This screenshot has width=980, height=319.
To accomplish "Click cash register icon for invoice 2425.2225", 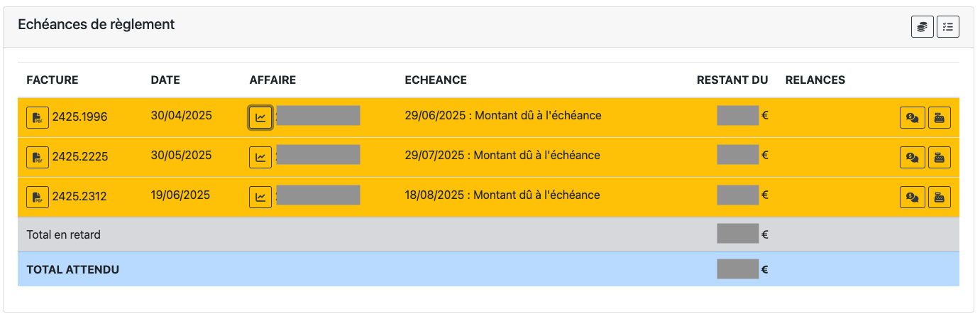I will pos(939,158).
